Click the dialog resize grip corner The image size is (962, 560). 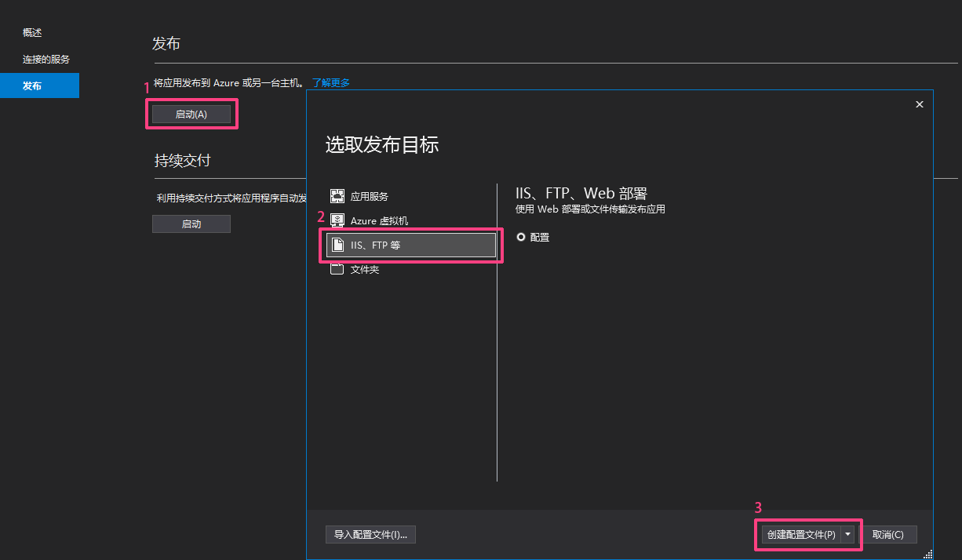pos(928,555)
